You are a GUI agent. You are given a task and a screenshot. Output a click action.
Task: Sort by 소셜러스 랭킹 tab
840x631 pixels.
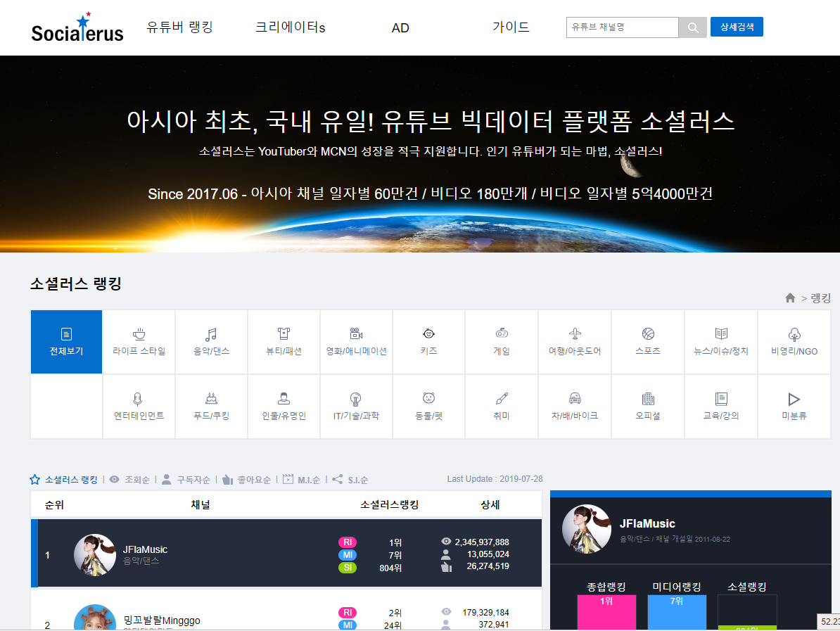click(x=64, y=480)
